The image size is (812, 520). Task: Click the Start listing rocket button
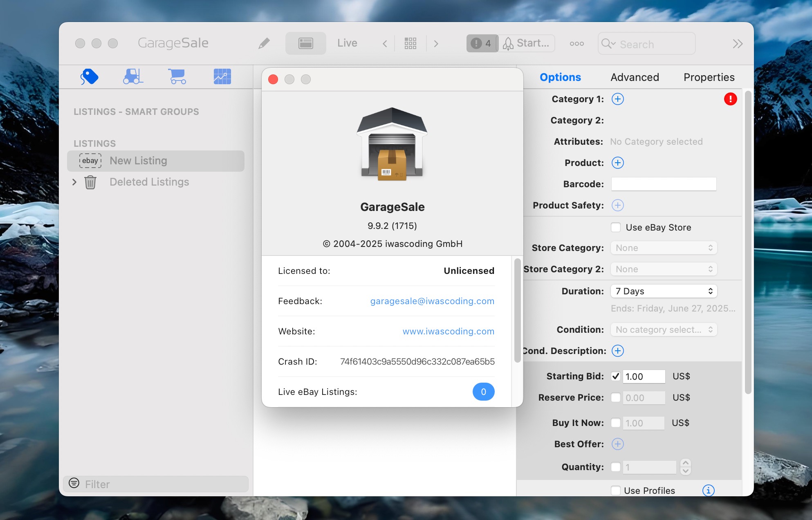527,43
